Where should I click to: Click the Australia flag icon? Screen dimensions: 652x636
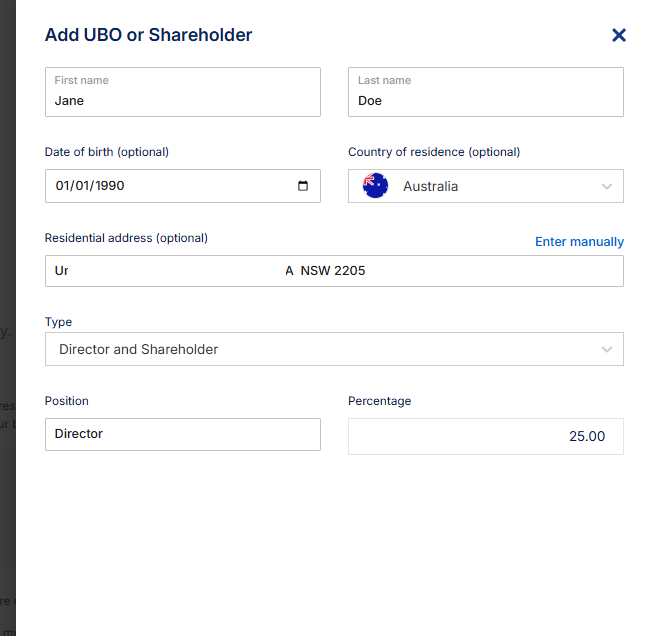coord(375,186)
